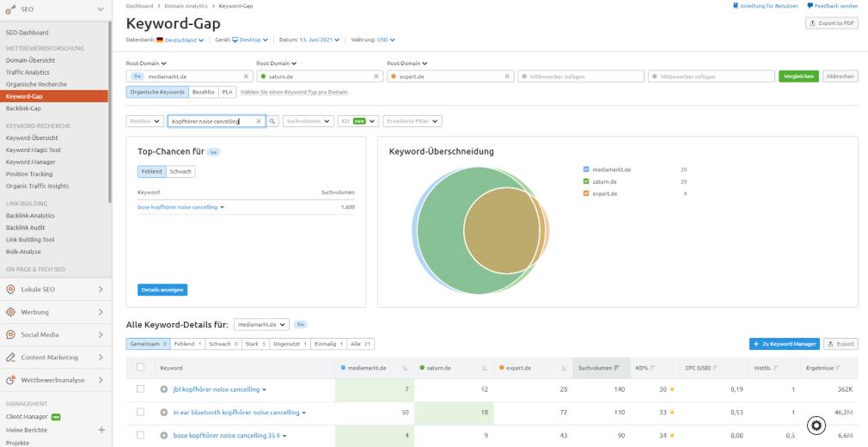
Task: Check jbl kopfhörer noise cancelling row
Action: [x=141, y=389]
